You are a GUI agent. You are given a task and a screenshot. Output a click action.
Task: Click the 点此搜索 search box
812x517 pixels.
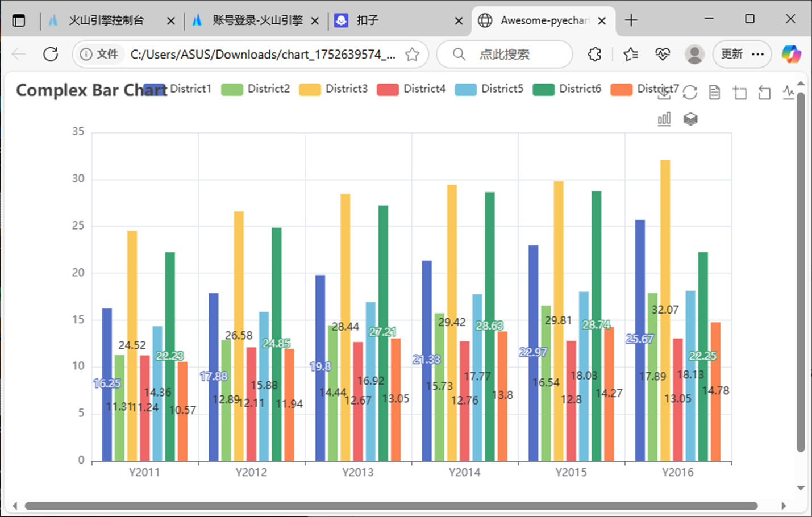[504, 54]
